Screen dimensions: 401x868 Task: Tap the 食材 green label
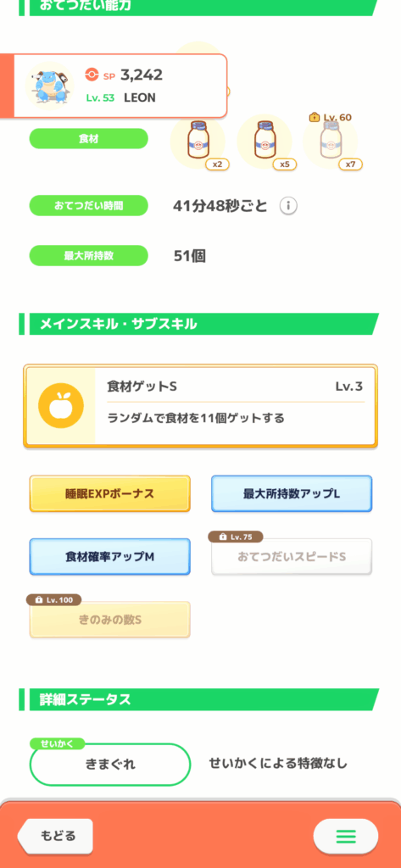pyautogui.click(x=89, y=139)
